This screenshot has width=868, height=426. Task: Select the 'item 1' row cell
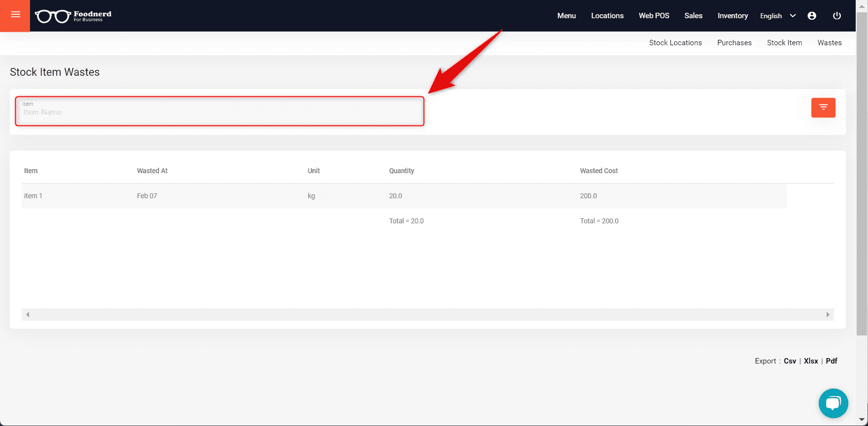(33, 196)
